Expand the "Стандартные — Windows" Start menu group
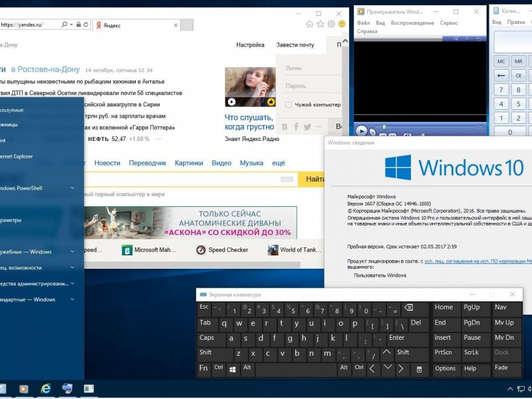Image resolution: width=532 pixels, height=399 pixels. (x=72, y=299)
